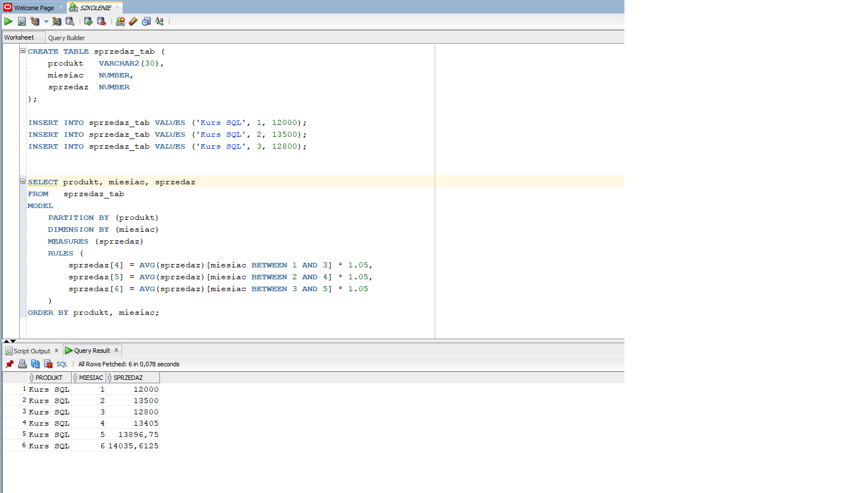
Task: Open SQL Tuning Advisor icon
Action: pyautogui.click(x=70, y=21)
